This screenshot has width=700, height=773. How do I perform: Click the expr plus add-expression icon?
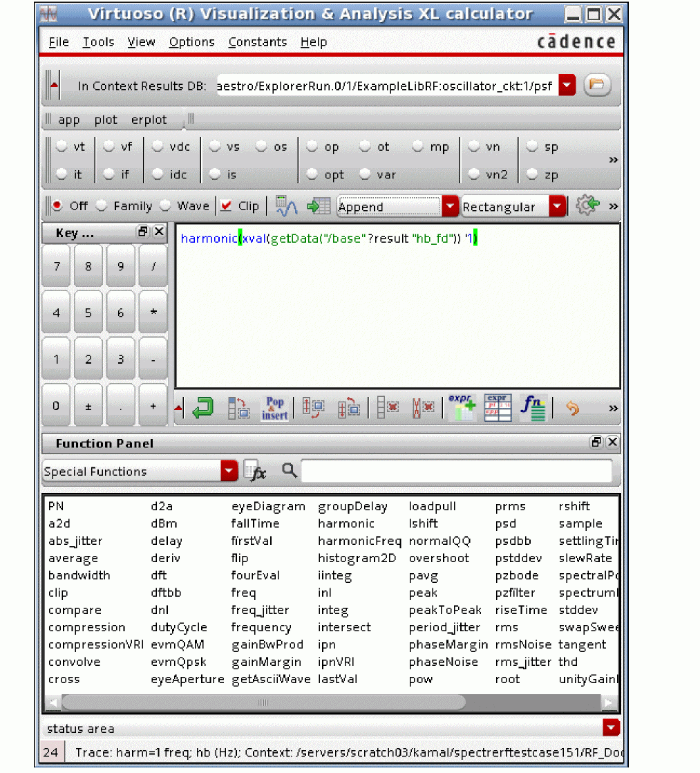(462, 408)
